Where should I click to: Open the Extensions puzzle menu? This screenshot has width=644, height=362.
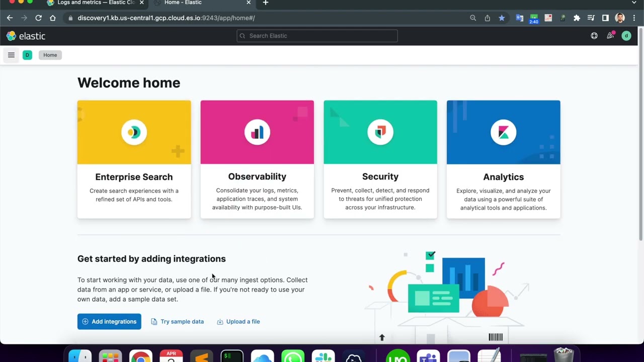coord(577,18)
